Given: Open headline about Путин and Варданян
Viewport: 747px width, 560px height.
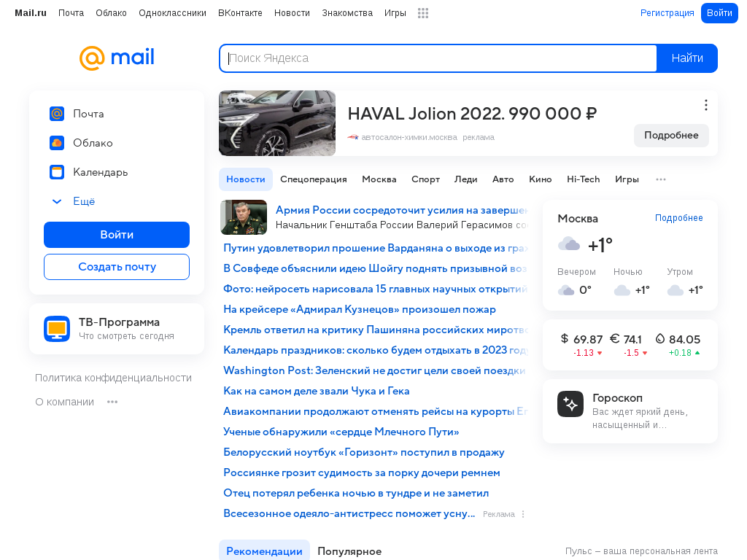Looking at the screenshot, I should point(376,248).
